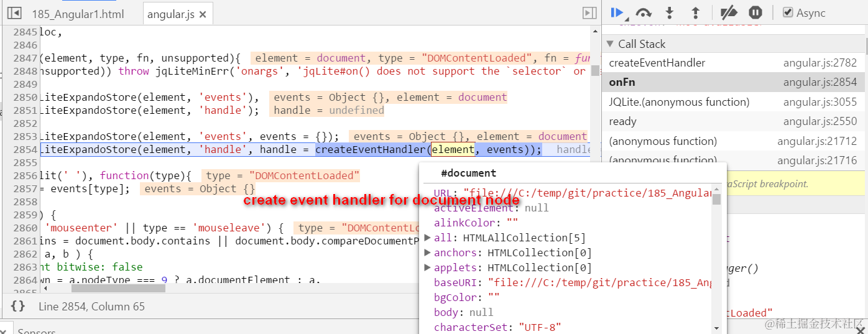Viewport: 868px width, 334px height.
Task: Toggle pause on exceptions
Action: point(755,12)
